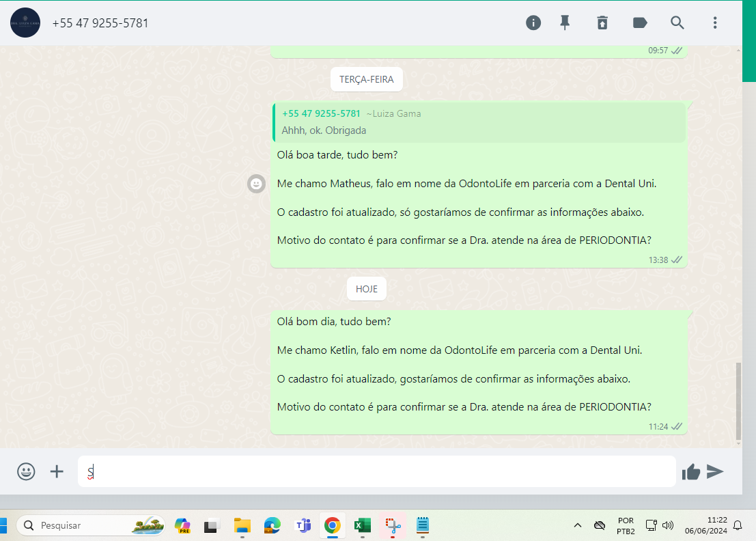Open the three-dot more options menu
Screen dimensions: 756x541
coord(715,23)
